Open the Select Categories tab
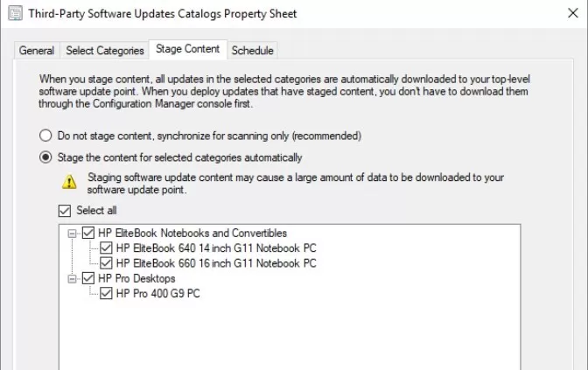 [x=105, y=50]
